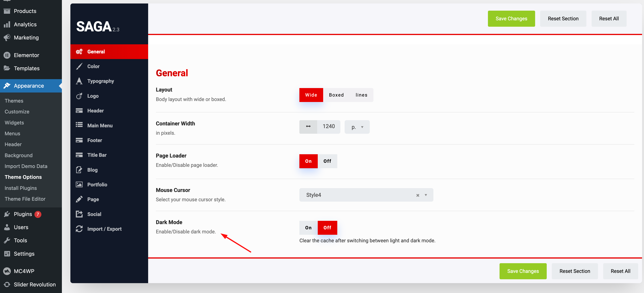644x293 pixels.
Task: Open Background under Appearance
Action: click(19, 155)
